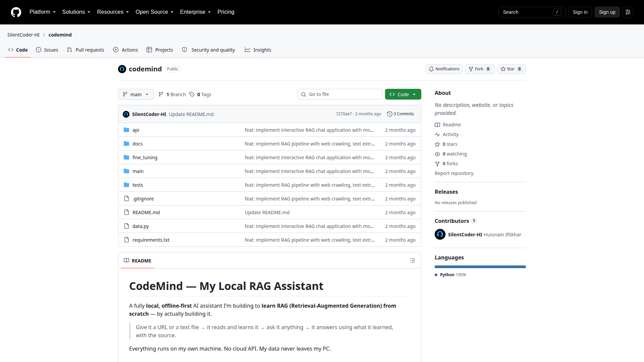Open the Releases heading link
Screen dimensions: 644x362
click(x=446, y=192)
